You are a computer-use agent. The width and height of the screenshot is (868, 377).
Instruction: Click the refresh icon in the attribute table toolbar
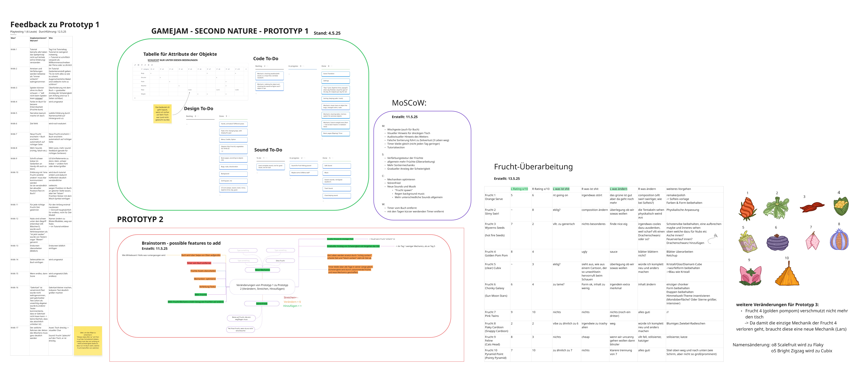tap(135, 65)
